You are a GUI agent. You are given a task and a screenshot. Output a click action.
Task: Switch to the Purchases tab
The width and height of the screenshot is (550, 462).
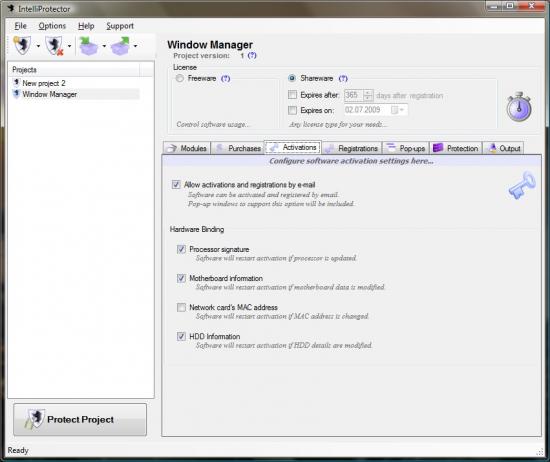pos(237,148)
